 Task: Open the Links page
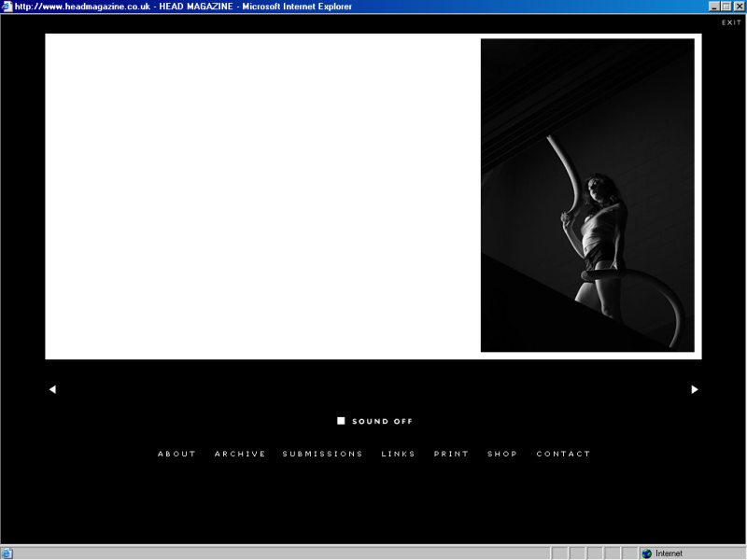399,454
